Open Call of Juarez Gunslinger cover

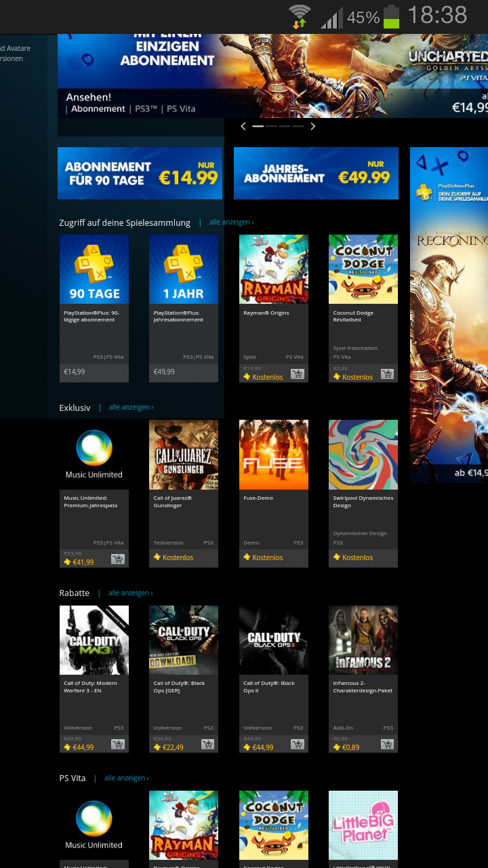(184, 454)
